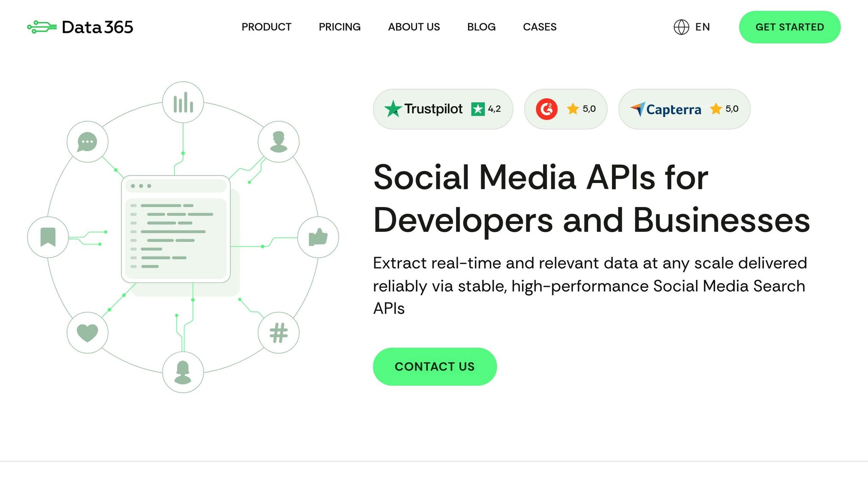Click the user profile icon top-right of the diagram
The height and width of the screenshot is (488, 868).
click(x=278, y=142)
